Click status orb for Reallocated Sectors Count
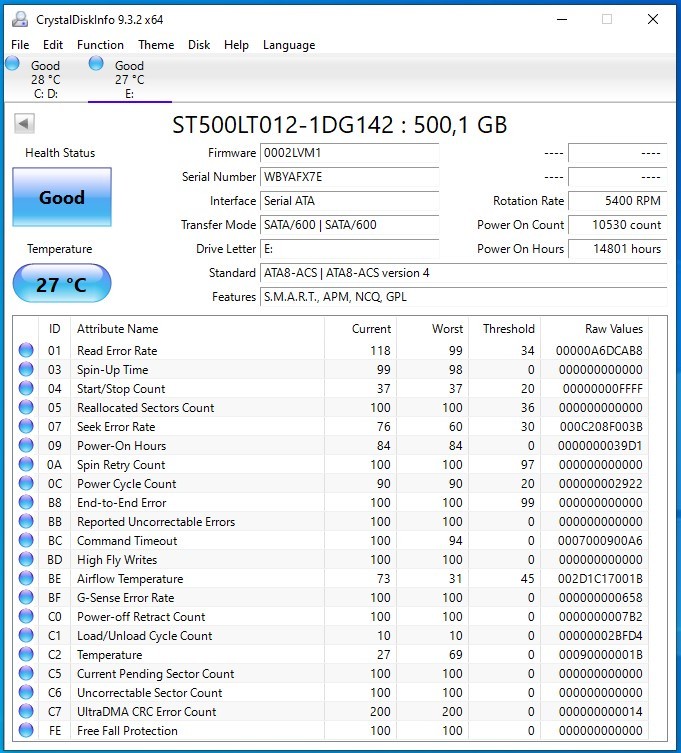Screen dimensions: 681x753 26,407
